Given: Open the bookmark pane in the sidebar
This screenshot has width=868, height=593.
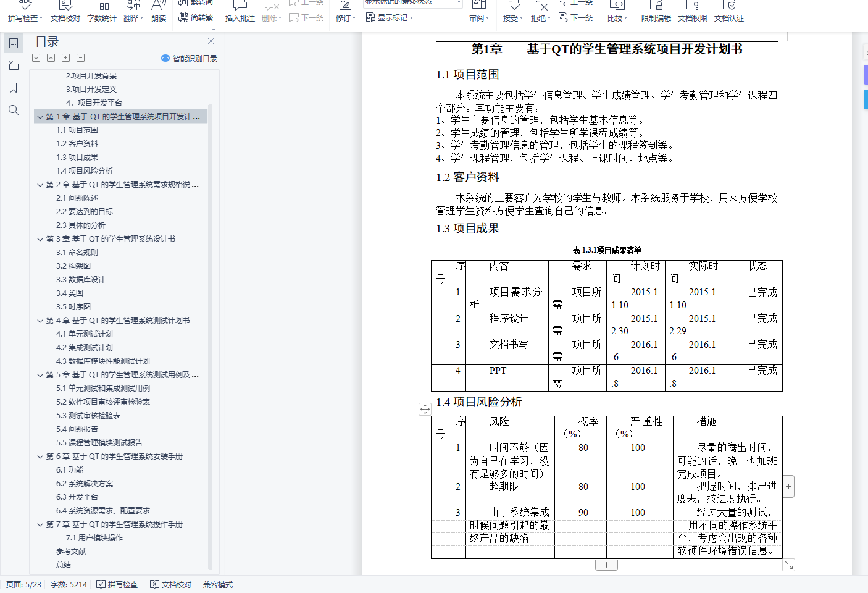Looking at the screenshot, I should 14,88.
